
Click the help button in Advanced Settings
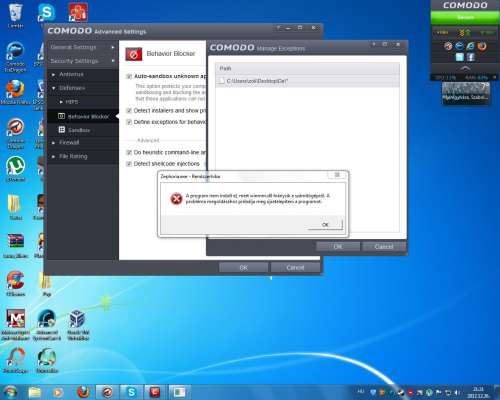[278, 28]
